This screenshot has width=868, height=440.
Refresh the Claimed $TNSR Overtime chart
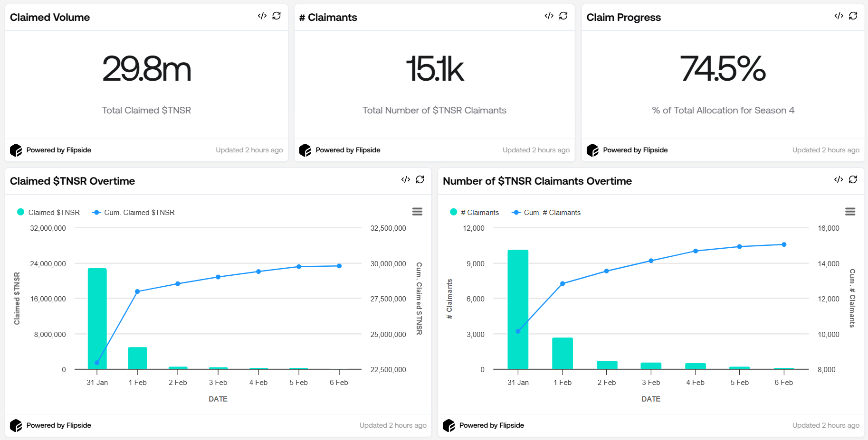[420, 180]
